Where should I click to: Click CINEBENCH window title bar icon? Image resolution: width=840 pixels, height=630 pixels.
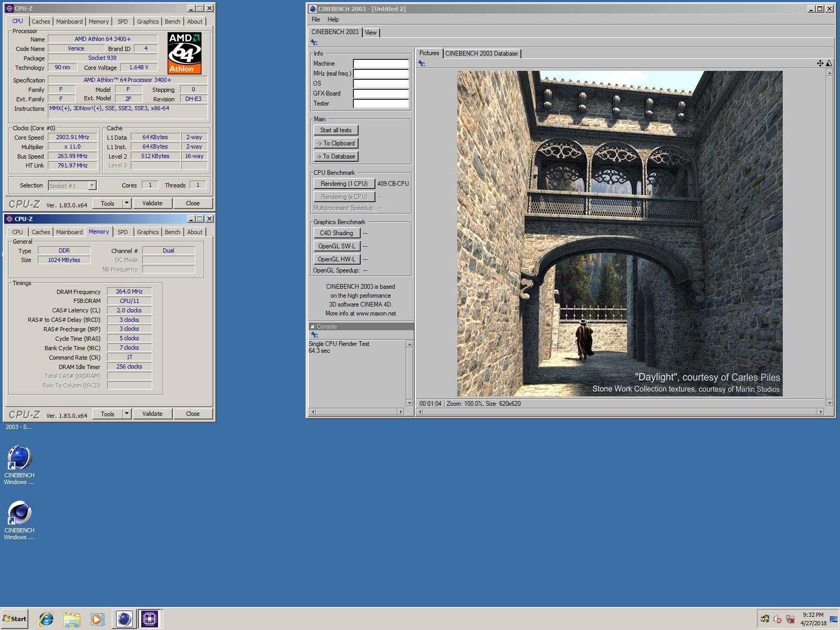click(313, 8)
